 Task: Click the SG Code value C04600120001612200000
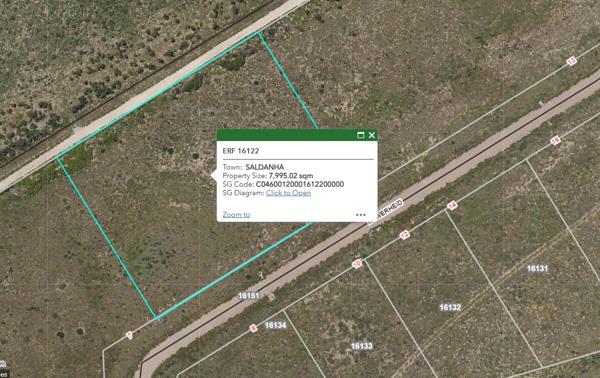point(300,184)
